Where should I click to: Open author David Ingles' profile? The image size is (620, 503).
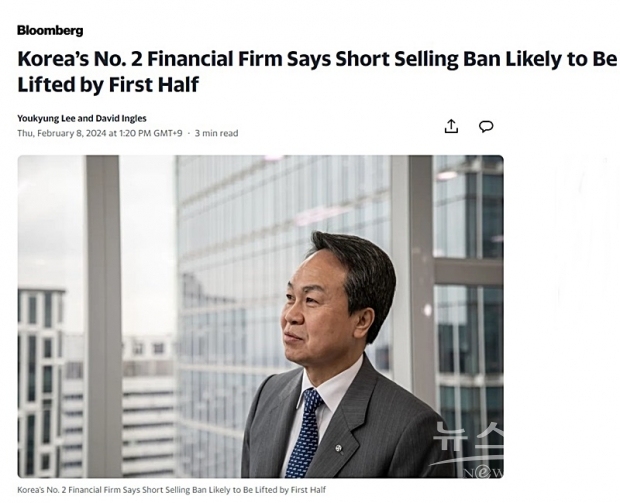[x=122, y=118]
